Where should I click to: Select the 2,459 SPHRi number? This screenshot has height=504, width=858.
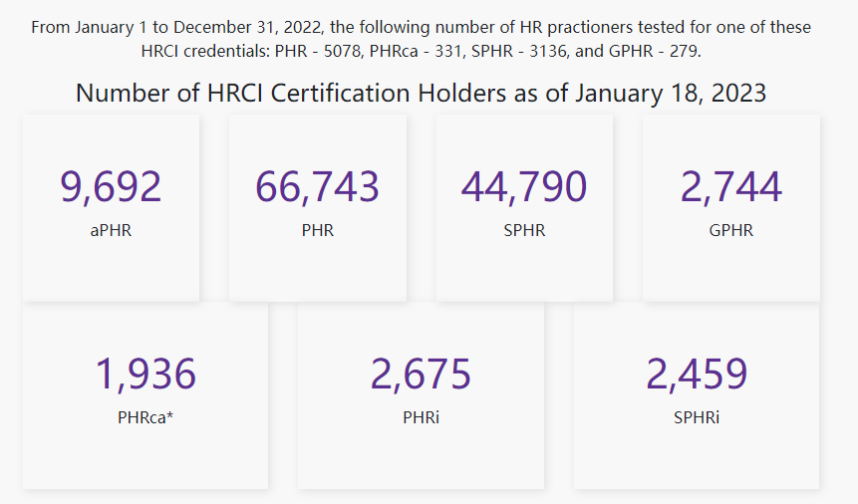pos(697,374)
